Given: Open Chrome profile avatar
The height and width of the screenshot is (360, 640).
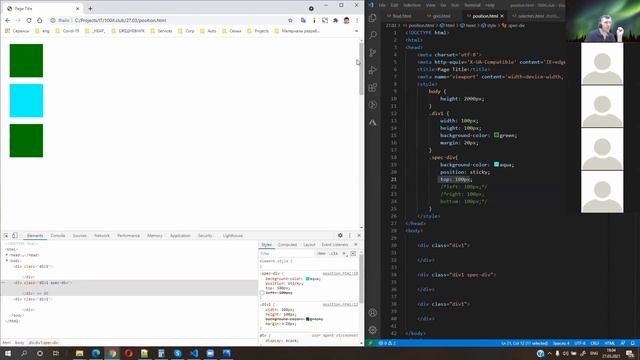Looking at the screenshot, I should pos(346,20).
